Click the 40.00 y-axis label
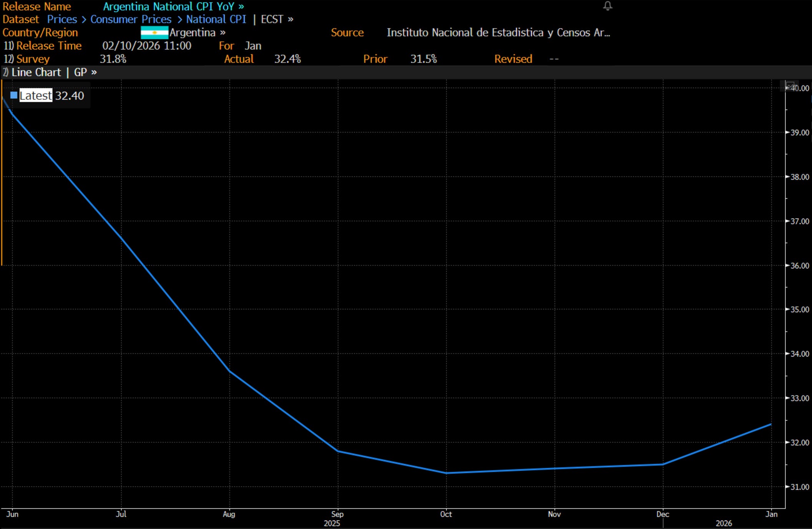 [800, 88]
